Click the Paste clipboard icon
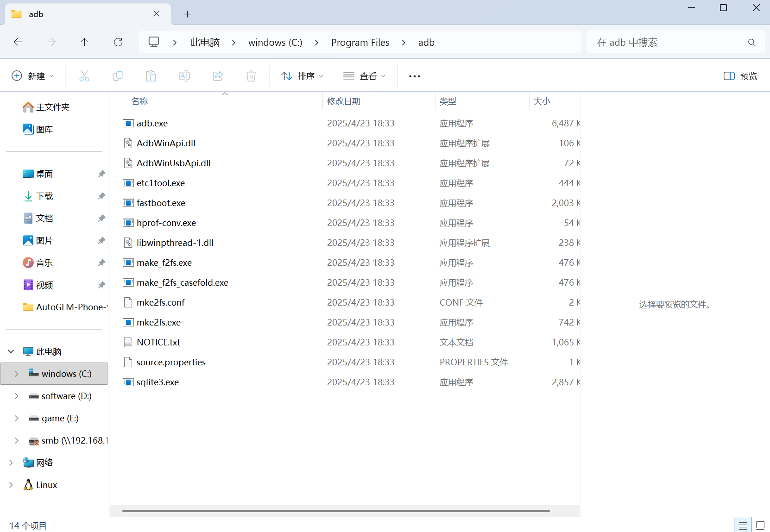The image size is (770, 532). 151,76
